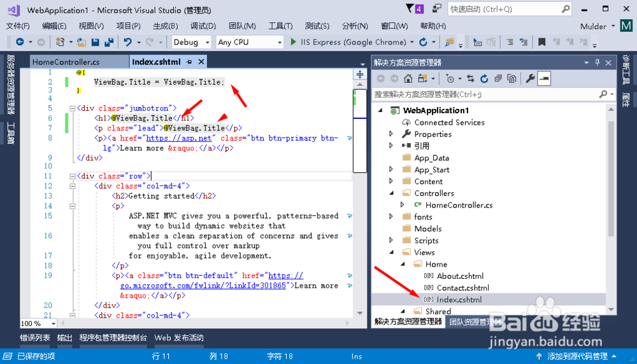This screenshot has height=364, width=637.
Task: Click the Comment out selected lines icon
Action: [510, 42]
